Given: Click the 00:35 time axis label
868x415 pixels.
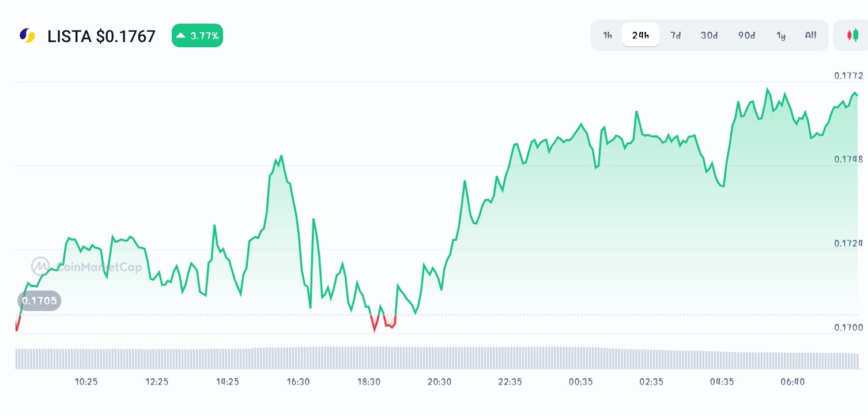Looking at the screenshot, I should (x=580, y=382).
